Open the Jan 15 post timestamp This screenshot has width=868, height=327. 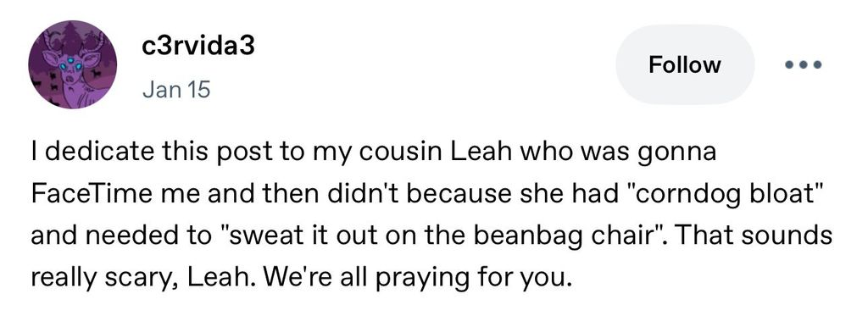point(176,90)
